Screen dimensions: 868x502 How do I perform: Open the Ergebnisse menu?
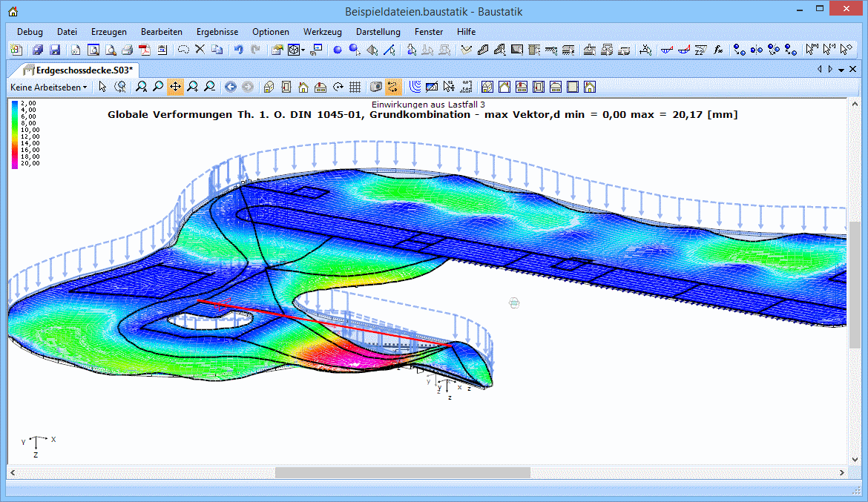pyautogui.click(x=217, y=32)
